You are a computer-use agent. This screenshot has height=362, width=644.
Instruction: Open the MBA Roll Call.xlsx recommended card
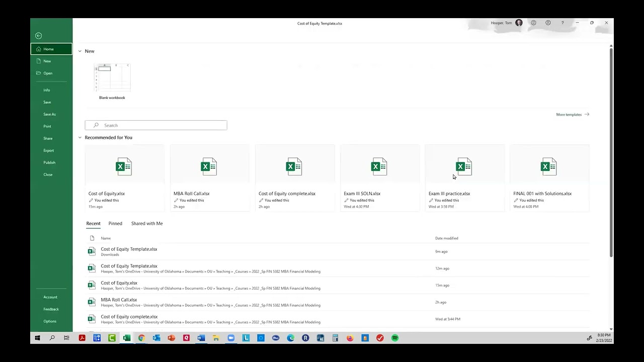(209, 177)
